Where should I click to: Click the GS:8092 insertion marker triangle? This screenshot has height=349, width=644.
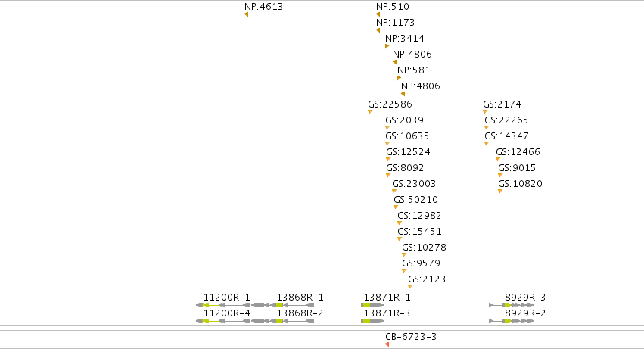(x=388, y=176)
